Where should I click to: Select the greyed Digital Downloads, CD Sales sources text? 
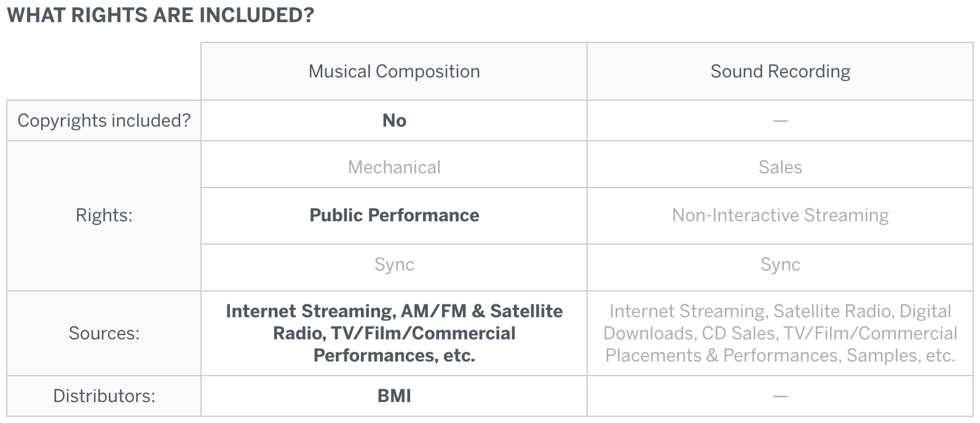(780, 333)
